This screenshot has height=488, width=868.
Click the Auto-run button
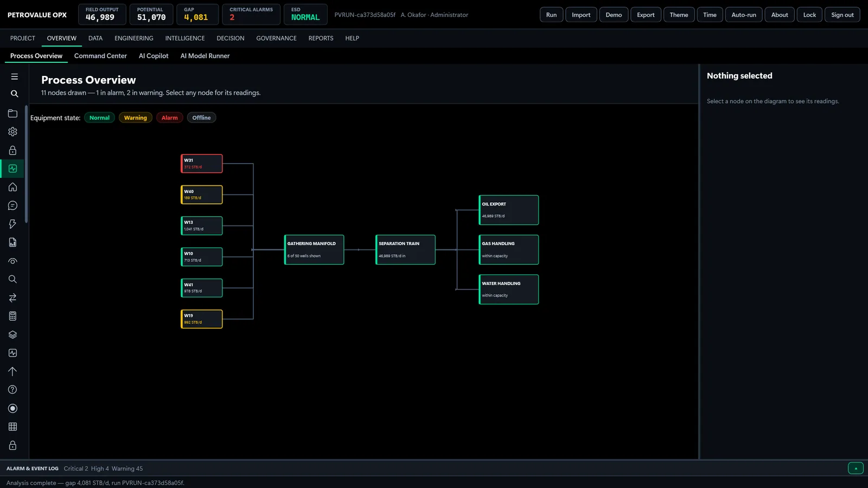pyautogui.click(x=743, y=15)
